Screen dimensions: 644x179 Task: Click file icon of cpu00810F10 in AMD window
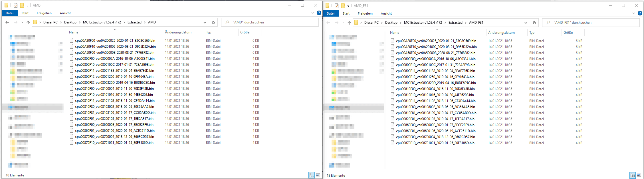point(72,95)
